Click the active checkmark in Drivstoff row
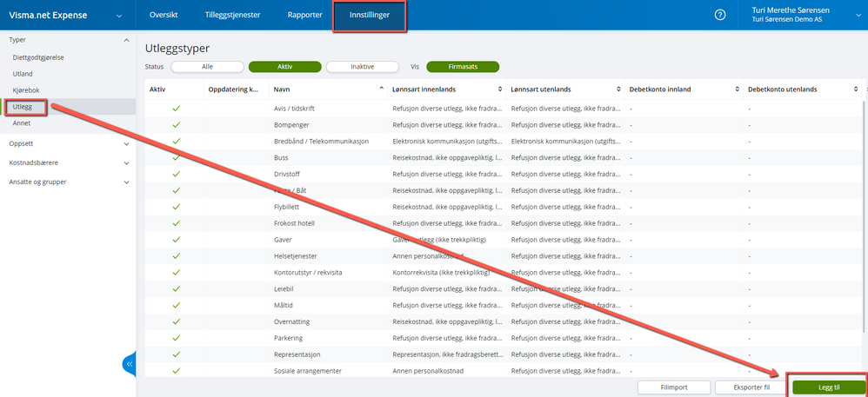The width and height of the screenshot is (868, 397). (177, 174)
